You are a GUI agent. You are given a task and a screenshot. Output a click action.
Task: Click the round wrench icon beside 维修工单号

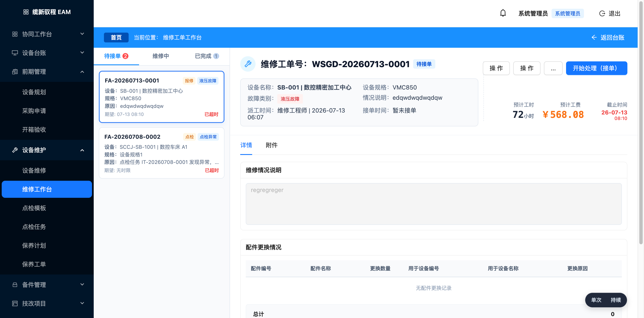(x=248, y=64)
